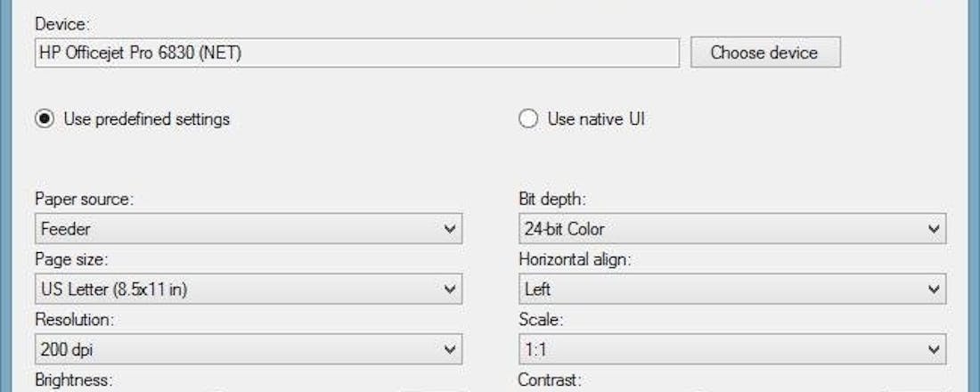This screenshot has height=392, width=980.
Task: Click the US Letter (8.5x11 in) value
Action: pyautogui.click(x=113, y=289)
